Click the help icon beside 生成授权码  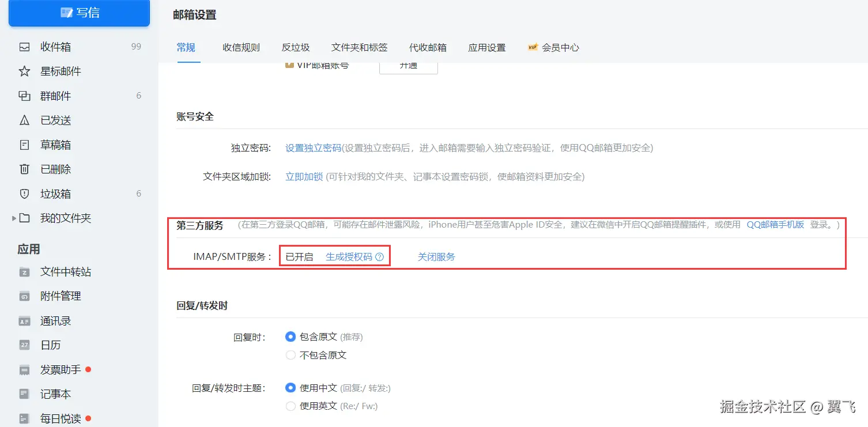point(379,257)
